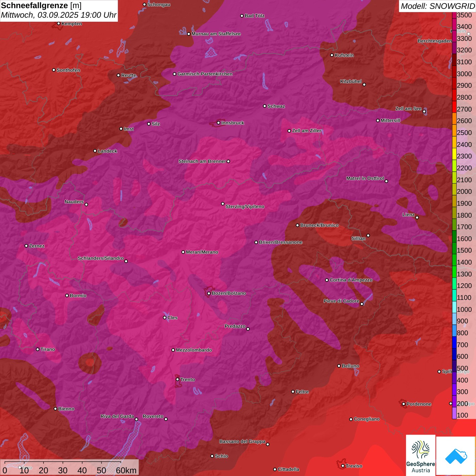Click the Riva del Garda label

coord(117,416)
